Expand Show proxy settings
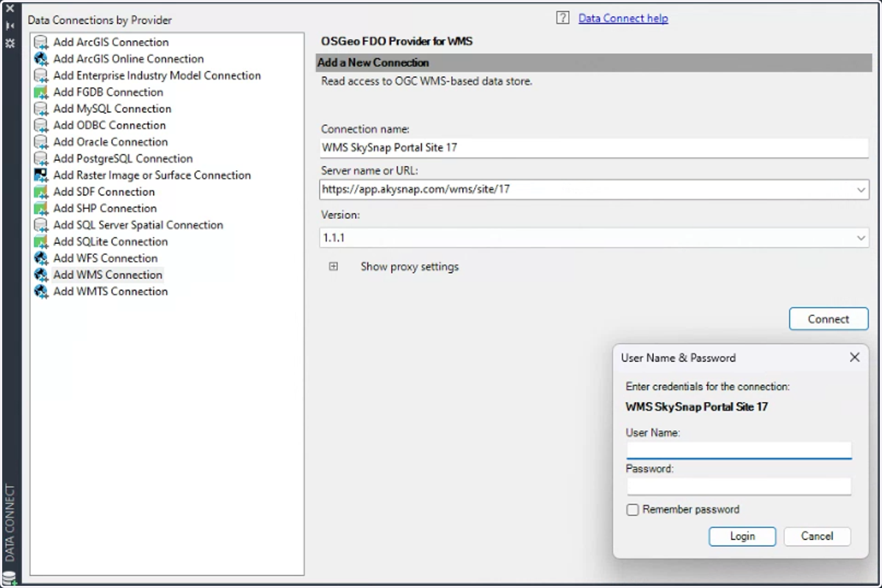Screen dimensions: 882x588 tap(334, 267)
